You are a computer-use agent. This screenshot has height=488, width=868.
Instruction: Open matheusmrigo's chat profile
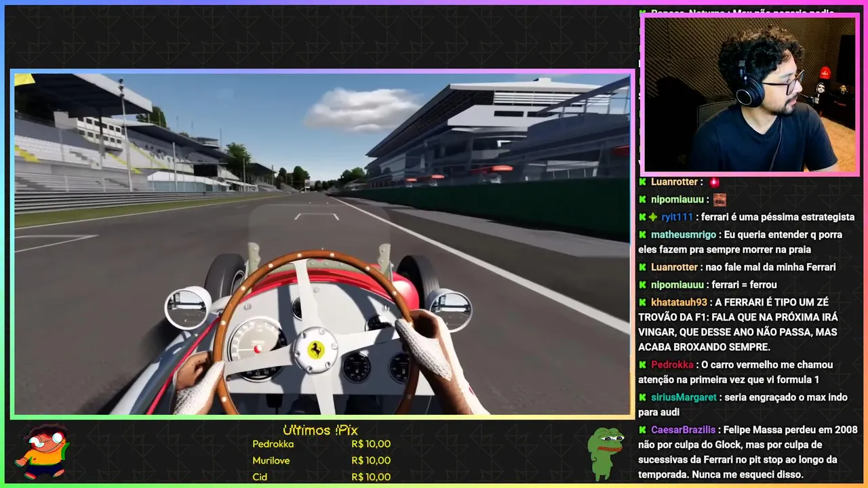[684, 235]
